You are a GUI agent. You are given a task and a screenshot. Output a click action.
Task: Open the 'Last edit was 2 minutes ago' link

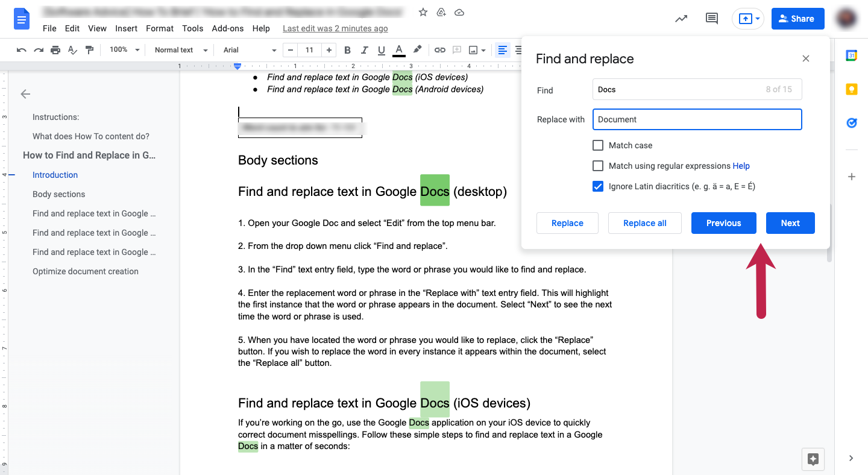pyautogui.click(x=335, y=28)
